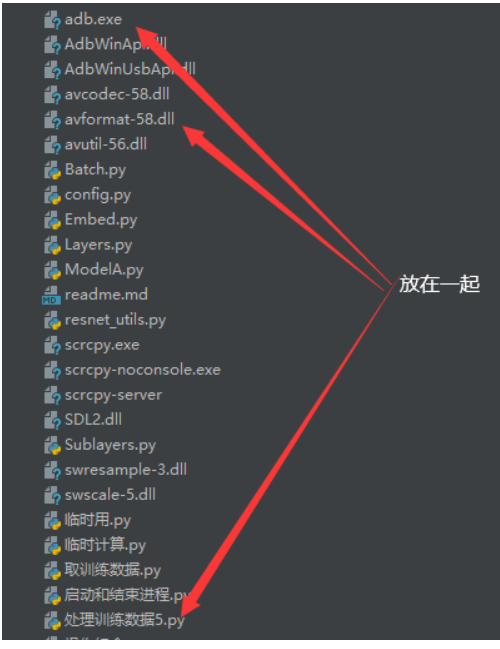The image size is (500, 649).
Task: Open resnet_utils.py file
Action: (x=115, y=320)
